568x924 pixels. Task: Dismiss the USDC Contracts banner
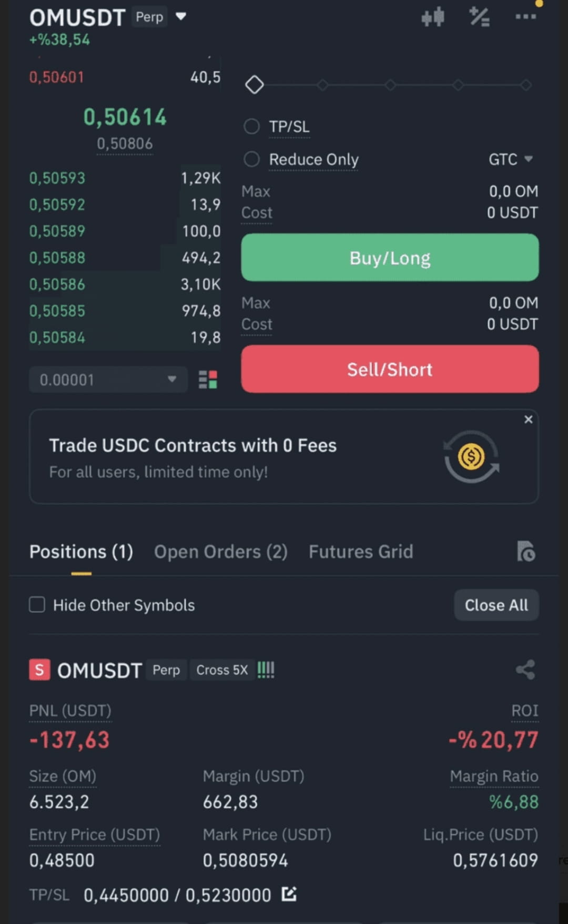click(x=529, y=419)
